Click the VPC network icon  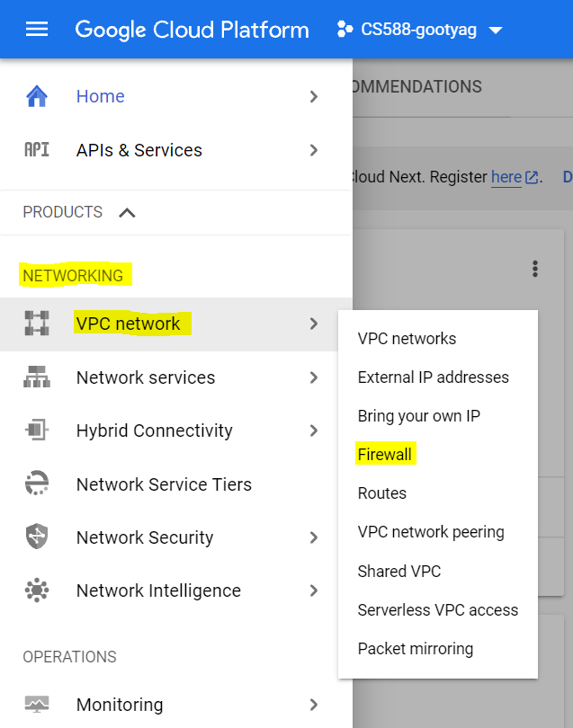pyautogui.click(x=37, y=324)
